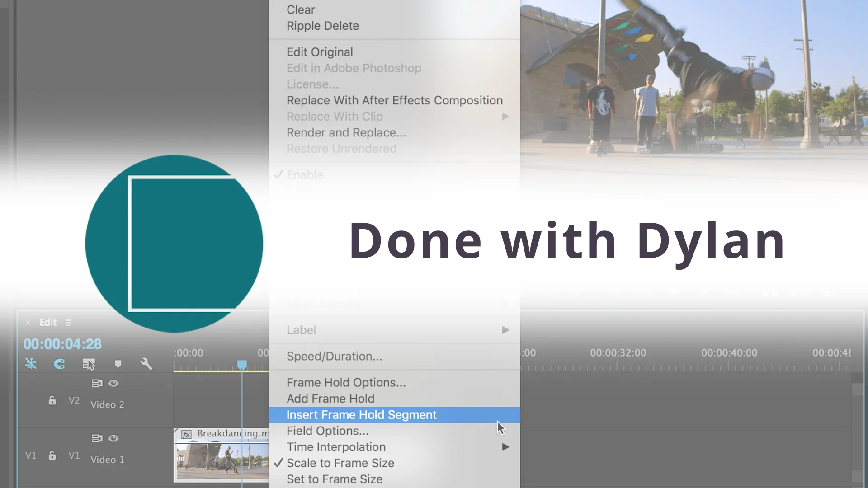Toggle V1 sync lock icon
The image size is (868, 488).
coord(97,438)
